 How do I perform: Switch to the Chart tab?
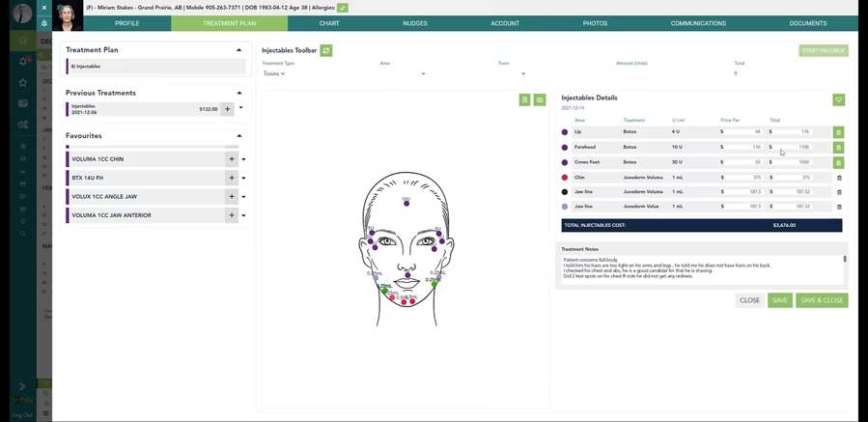[x=329, y=23]
